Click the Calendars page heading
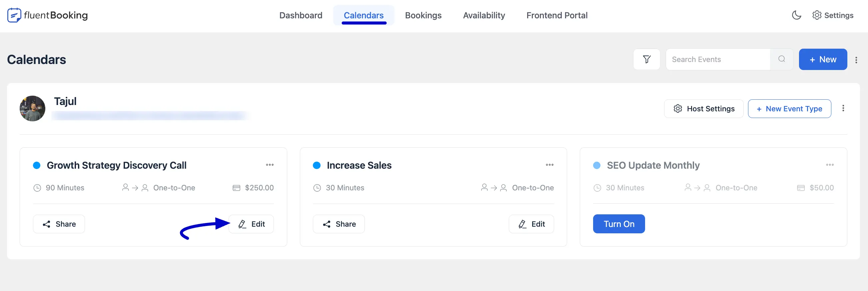The height and width of the screenshot is (291, 868). (36, 60)
